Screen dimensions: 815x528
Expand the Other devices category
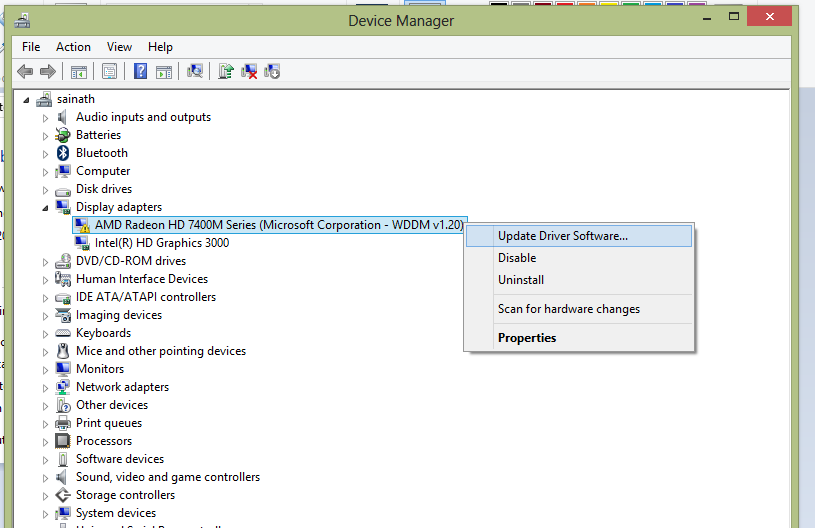click(x=45, y=406)
